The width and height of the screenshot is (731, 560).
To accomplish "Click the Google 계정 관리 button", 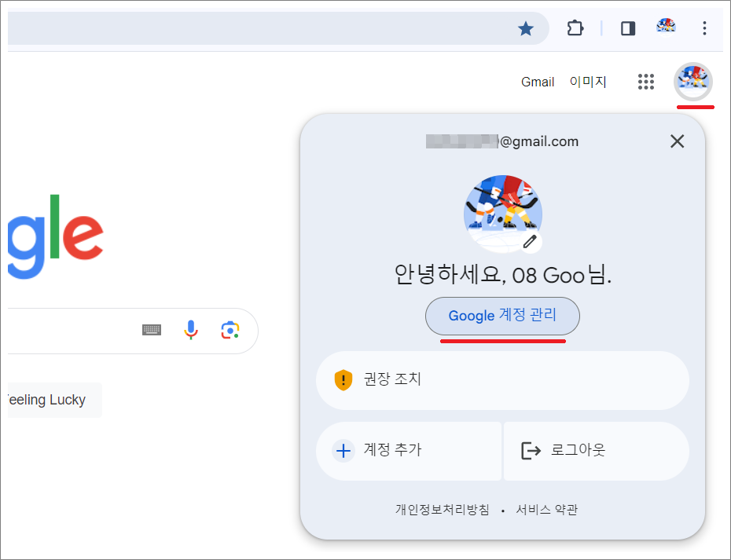I will [x=502, y=316].
